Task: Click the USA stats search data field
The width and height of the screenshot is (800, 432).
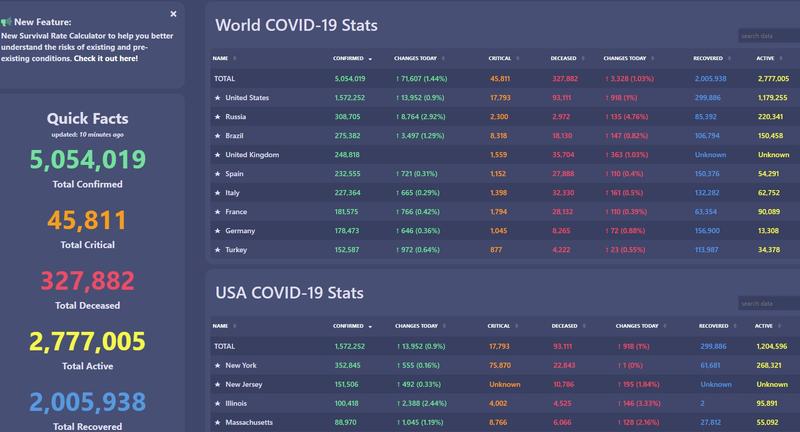Action: point(768,303)
